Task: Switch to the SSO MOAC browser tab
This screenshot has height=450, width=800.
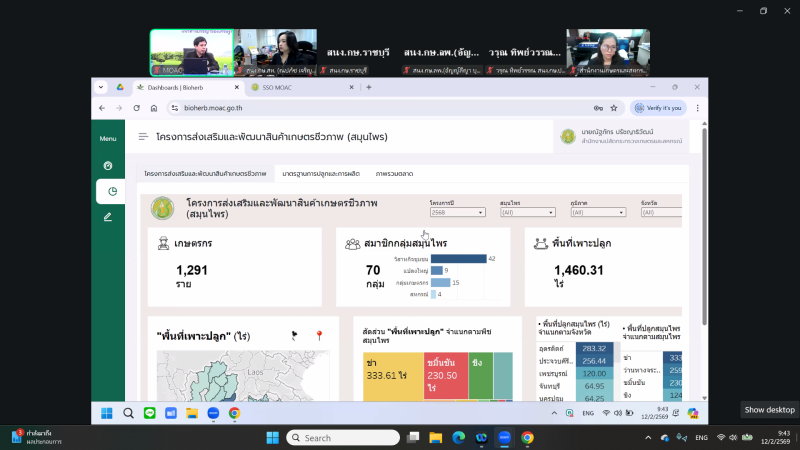Action: (300, 87)
